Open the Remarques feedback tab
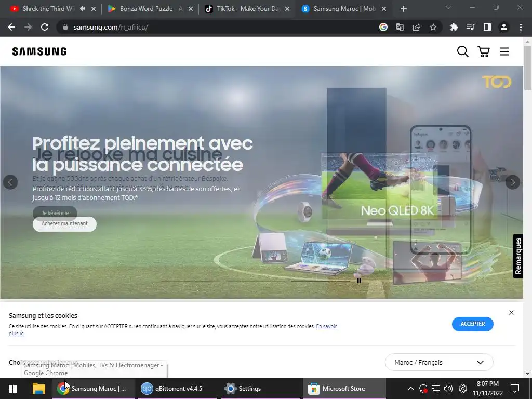This screenshot has width=532, height=399. click(518, 256)
